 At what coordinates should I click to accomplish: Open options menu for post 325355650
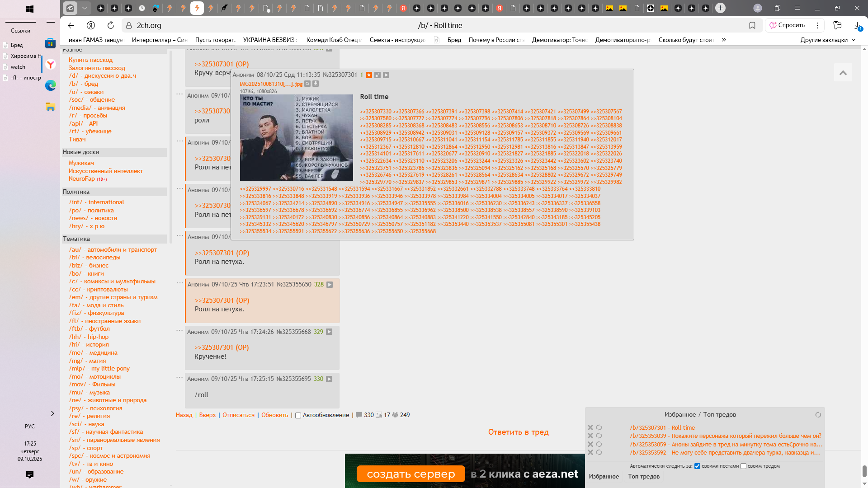pos(180,283)
